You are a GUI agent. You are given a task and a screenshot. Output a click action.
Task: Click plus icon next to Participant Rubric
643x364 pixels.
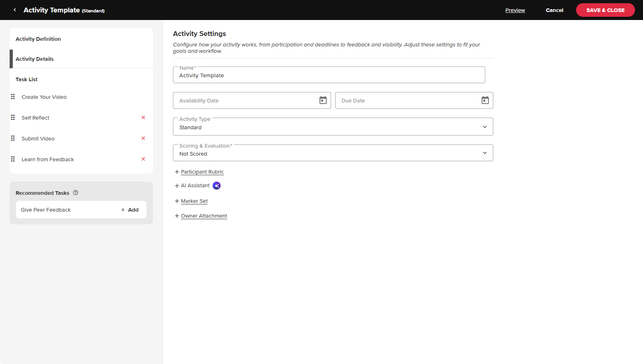(177, 172)
